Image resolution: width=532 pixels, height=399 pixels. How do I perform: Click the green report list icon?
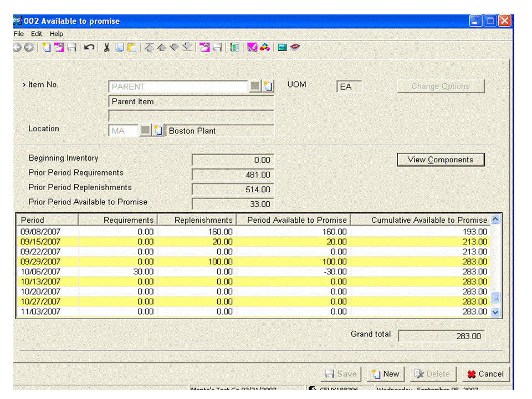(x=235, y=48)
